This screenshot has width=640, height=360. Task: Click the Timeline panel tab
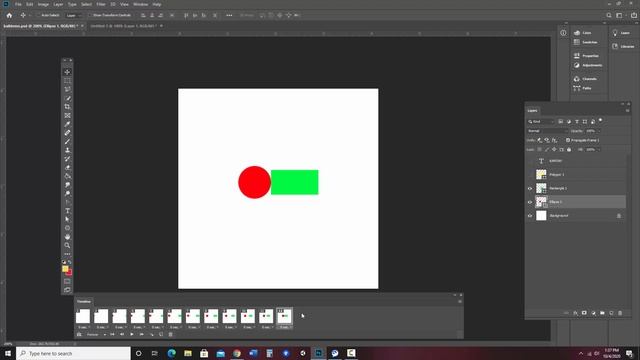(84, 302)
